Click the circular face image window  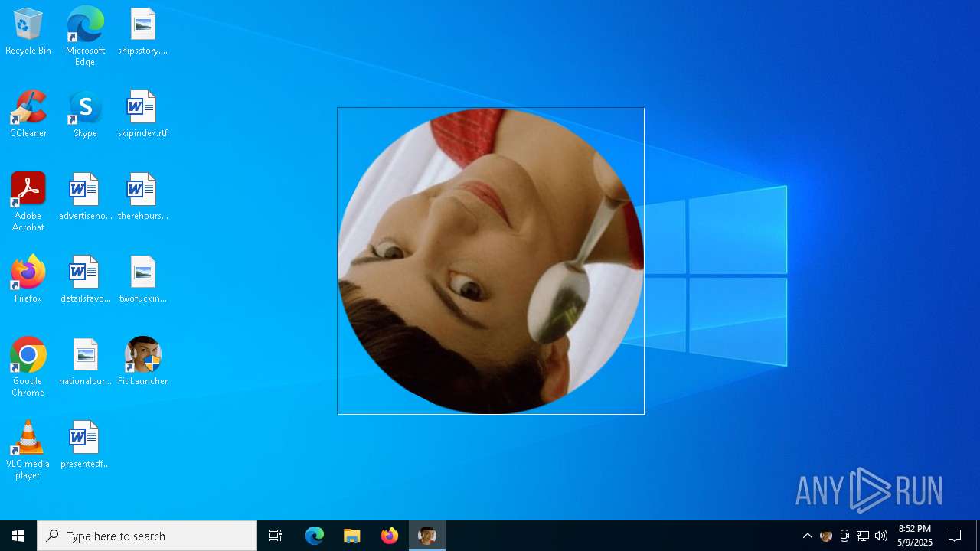(491, 261)
